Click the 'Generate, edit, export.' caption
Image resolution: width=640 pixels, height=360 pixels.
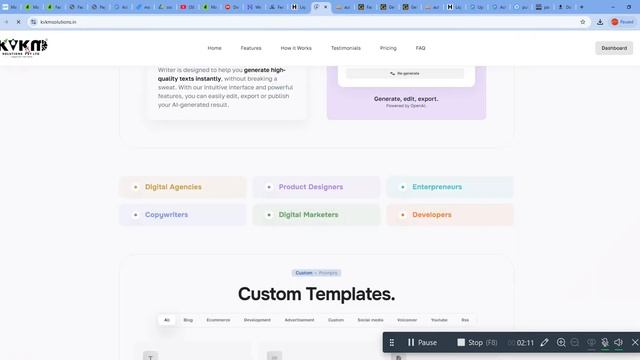(406, 99)
